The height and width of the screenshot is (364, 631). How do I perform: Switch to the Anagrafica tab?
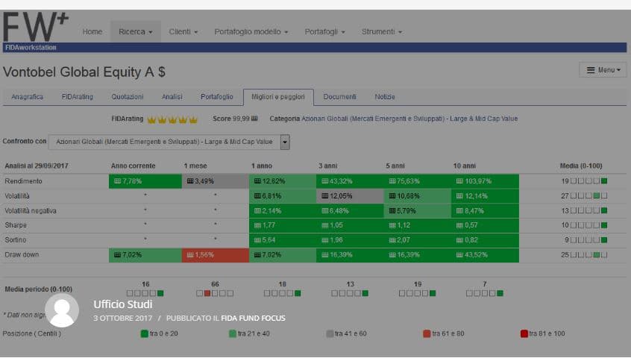point(27,97)
